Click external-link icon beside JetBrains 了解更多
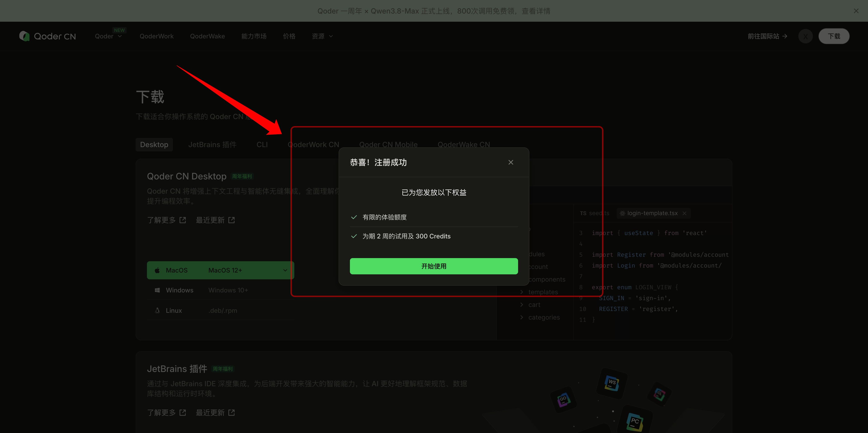Screen dimensions: 868x433 183,412
